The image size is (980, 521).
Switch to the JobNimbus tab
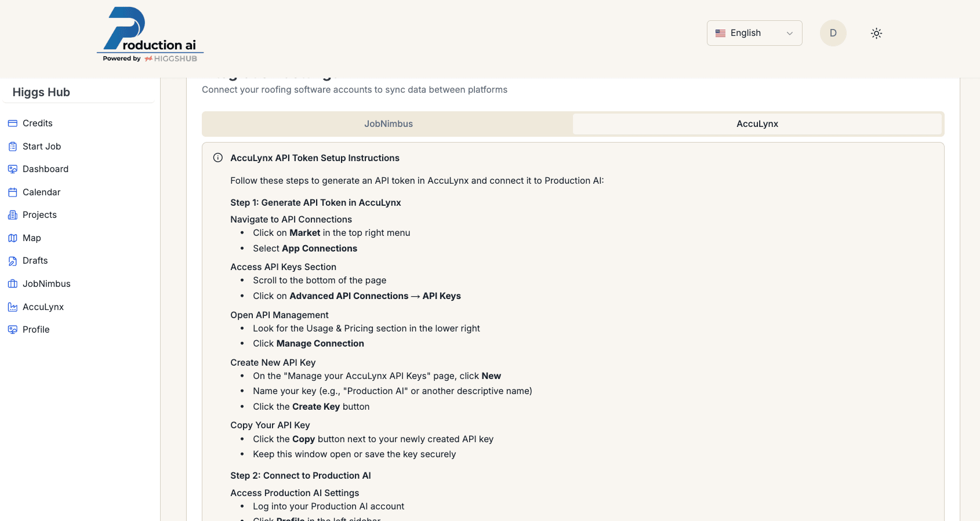(x=388, y=123)
